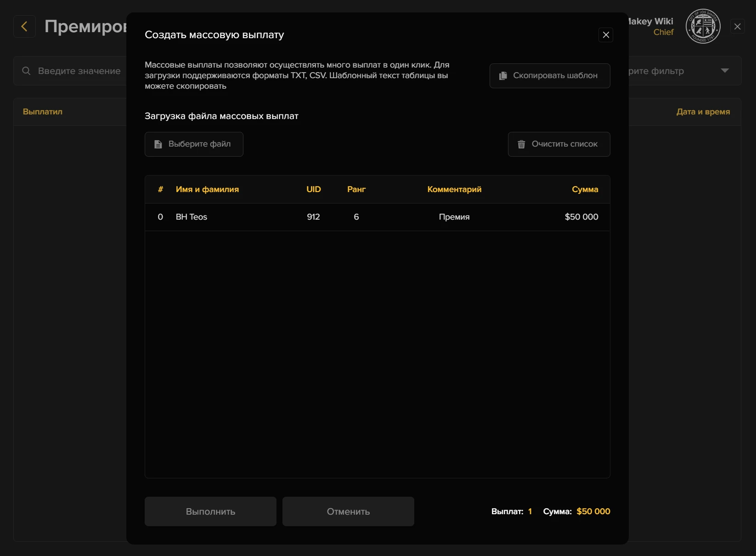Click the back arrow icon

pyautogui.click(x=24, y=27)
